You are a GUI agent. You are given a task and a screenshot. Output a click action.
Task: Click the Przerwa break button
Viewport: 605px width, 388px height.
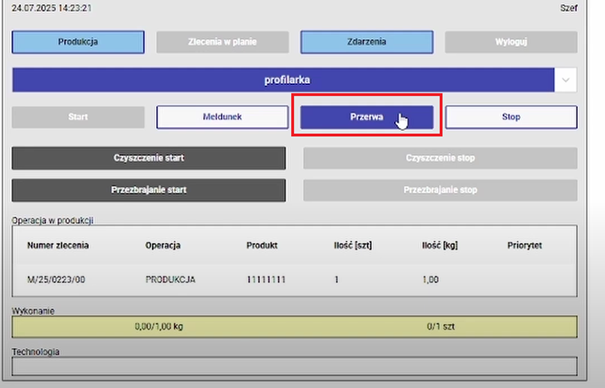click(x=367, y=117)
